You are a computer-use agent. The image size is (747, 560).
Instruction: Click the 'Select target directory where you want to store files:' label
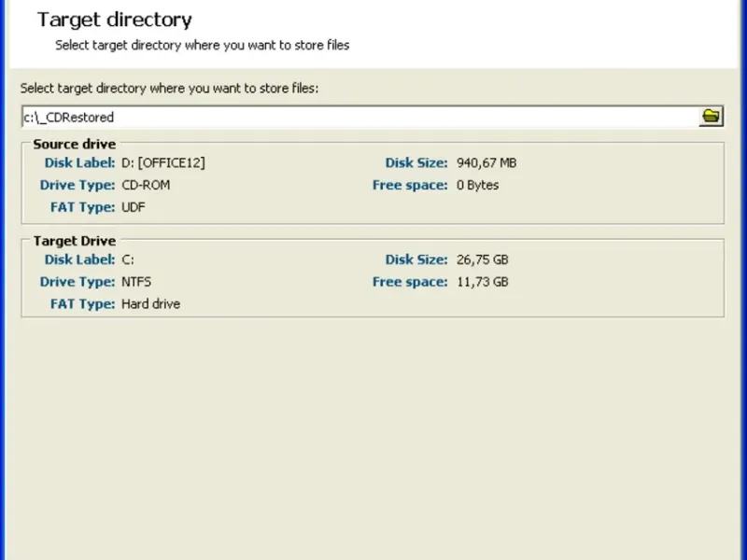[x=169, y=89]
